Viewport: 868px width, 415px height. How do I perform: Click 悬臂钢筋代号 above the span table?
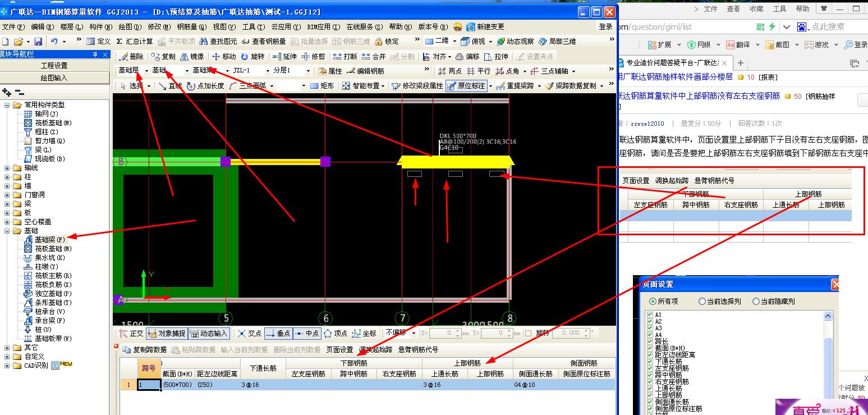[x=418, y=349]
